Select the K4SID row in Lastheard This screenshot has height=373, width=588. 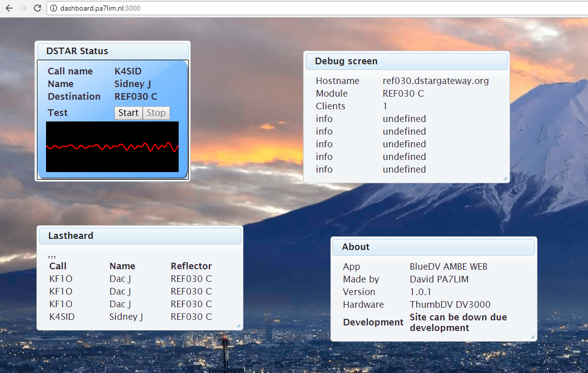(x=131, y=317)
